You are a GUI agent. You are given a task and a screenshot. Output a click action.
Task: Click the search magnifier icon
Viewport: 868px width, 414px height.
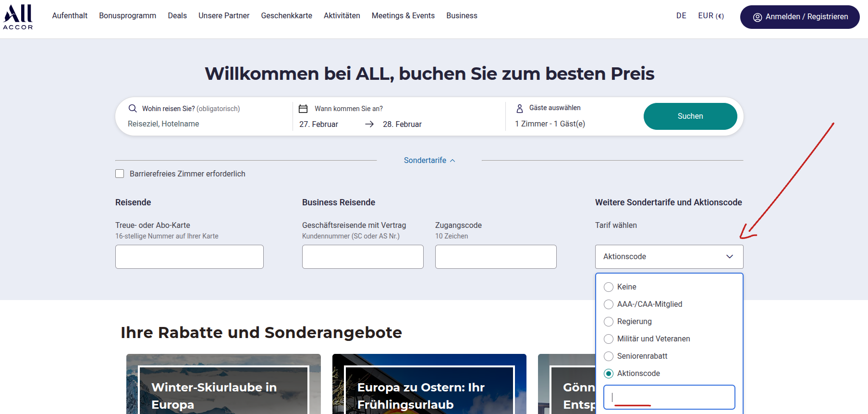tap(133, 109)
